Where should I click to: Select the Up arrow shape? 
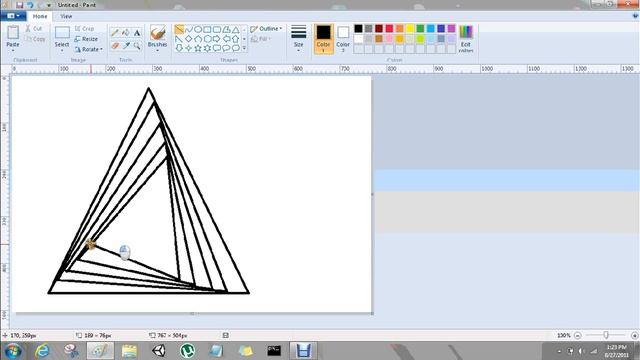(x=236, y=39)
